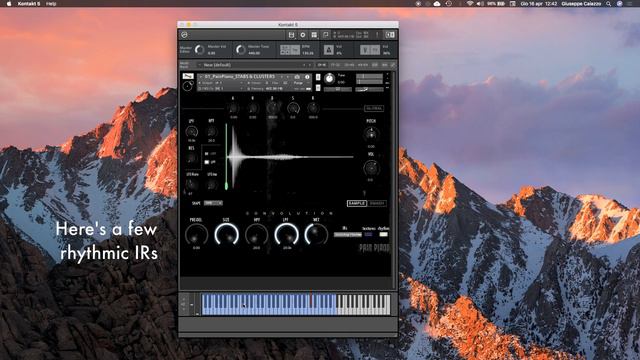Click the NI panel icon at header right
This screenshot has height=360, width=640.
390,35
